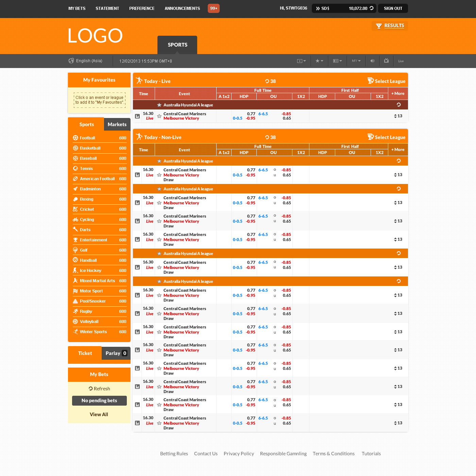The image size is (476, 476).
Task: Favourite the Central Coast Mariners match via star
Action: coord(159,116)
